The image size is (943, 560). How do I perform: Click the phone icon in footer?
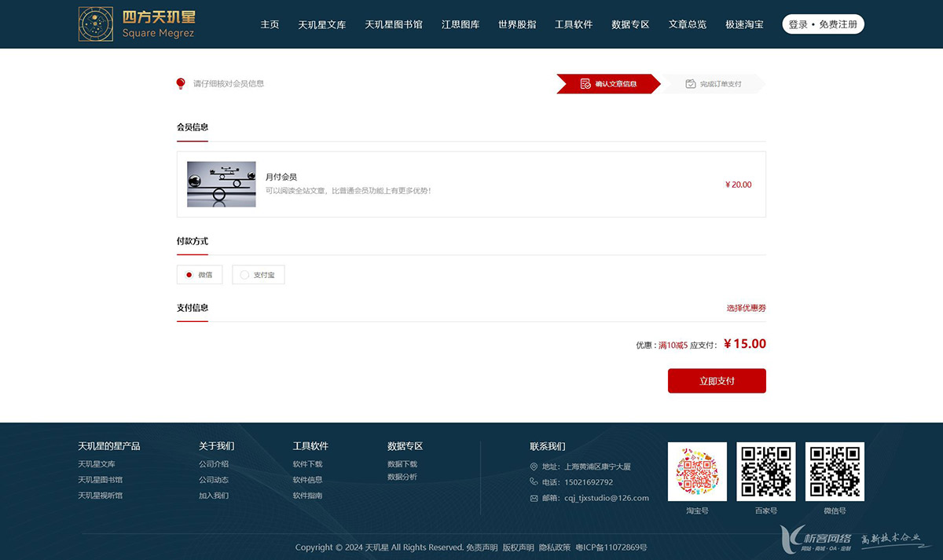pyautogui.click(x=534, y=482)
